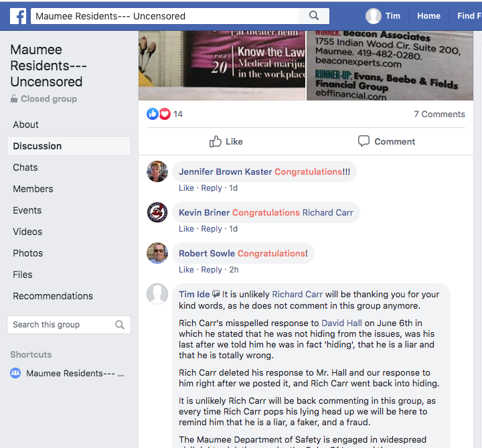Open the Know the Law photo thumbnail

click(x=222, y=65)
